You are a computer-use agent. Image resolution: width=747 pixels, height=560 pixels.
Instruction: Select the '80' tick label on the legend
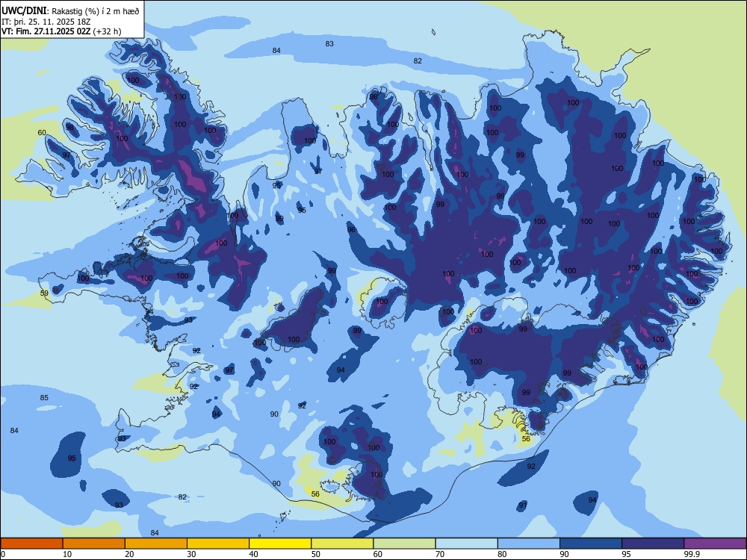coord(503,554)
